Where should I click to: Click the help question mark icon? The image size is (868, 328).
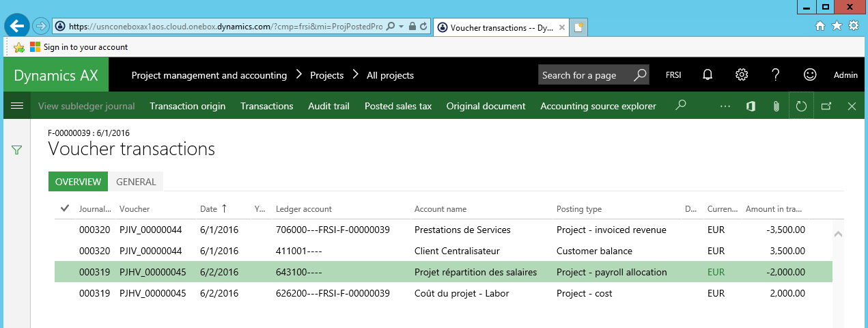coord(775,75)
